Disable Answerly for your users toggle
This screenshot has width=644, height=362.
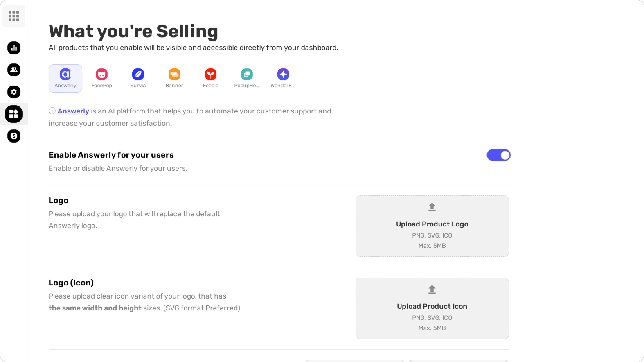click(498, 155)
